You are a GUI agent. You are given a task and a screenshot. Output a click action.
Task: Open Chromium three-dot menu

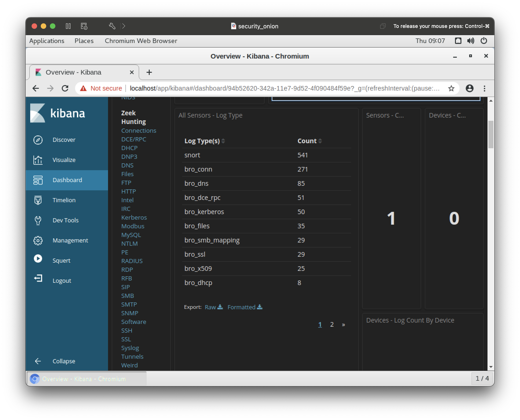click(485, 88)
